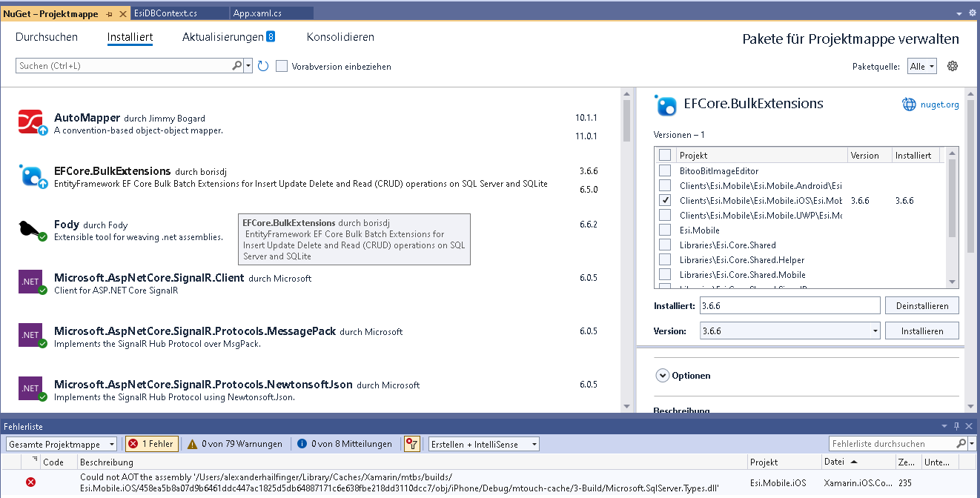
Task: Click the EFCore.BulkExtensions package icon
Action: tap(30, 175)
